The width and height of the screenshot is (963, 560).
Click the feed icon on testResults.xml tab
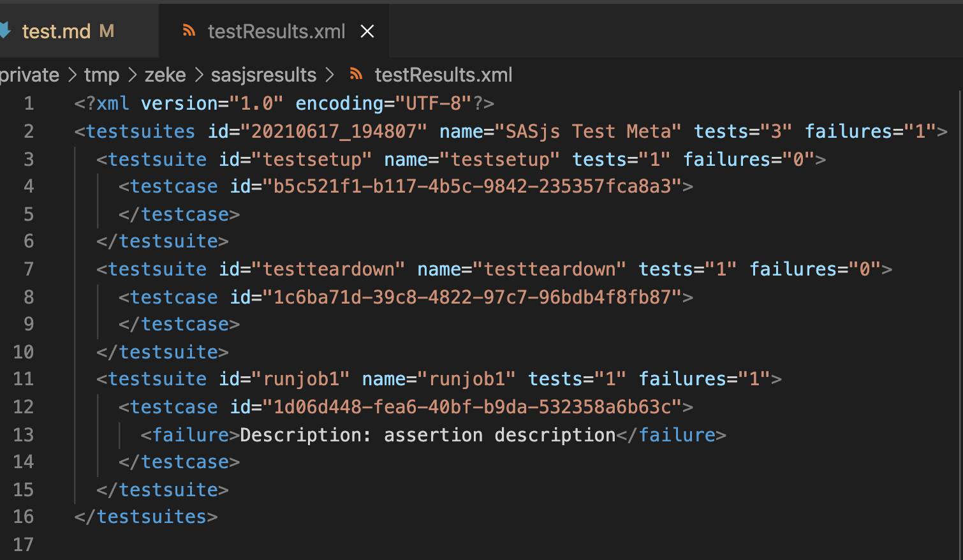(x=189, y=31)
